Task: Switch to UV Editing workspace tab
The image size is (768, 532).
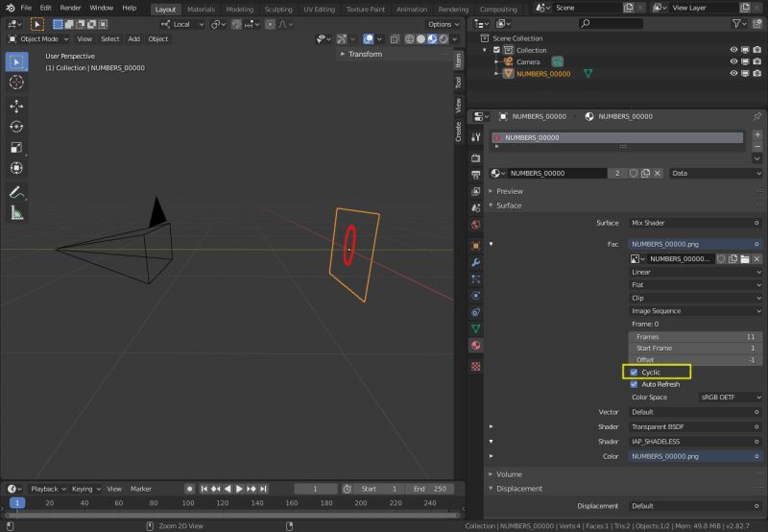Action: pos(319,10)
